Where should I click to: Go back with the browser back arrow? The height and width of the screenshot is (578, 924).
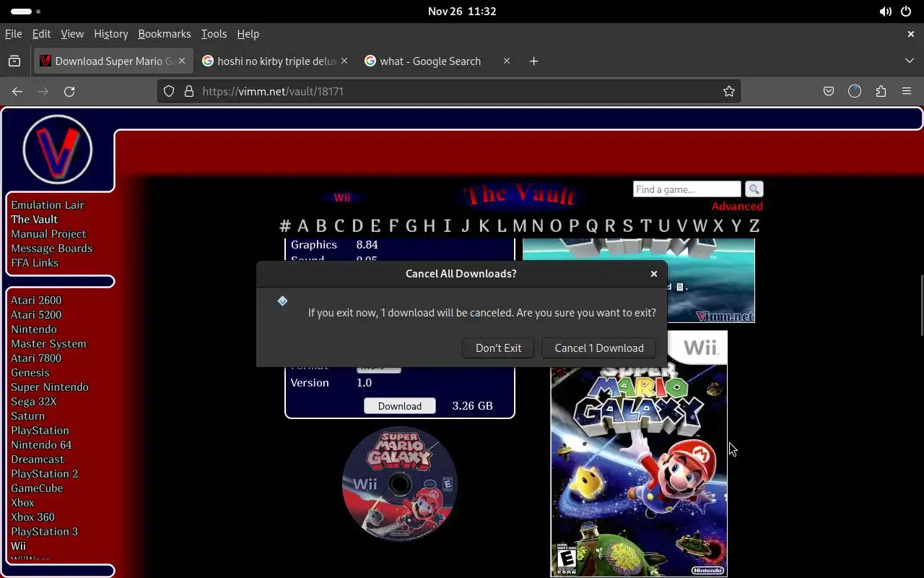point(17,91)
